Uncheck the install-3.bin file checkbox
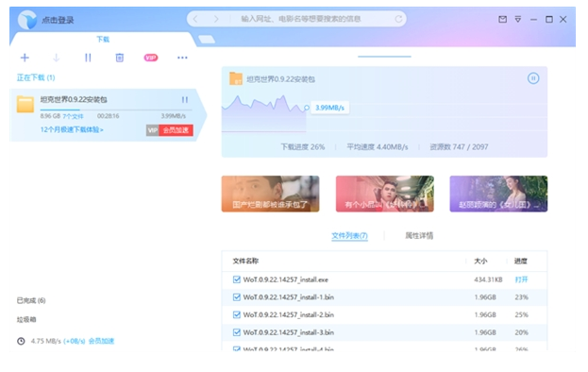The width and height of the screenshot is (588, 372). 237,332
